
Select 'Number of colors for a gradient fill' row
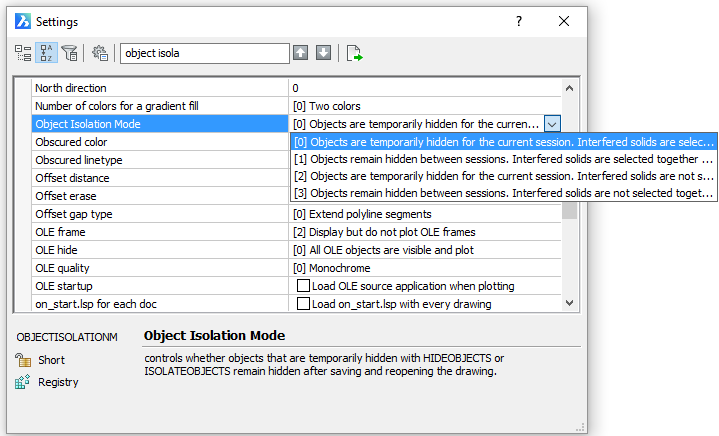click(x=160, y=106)
